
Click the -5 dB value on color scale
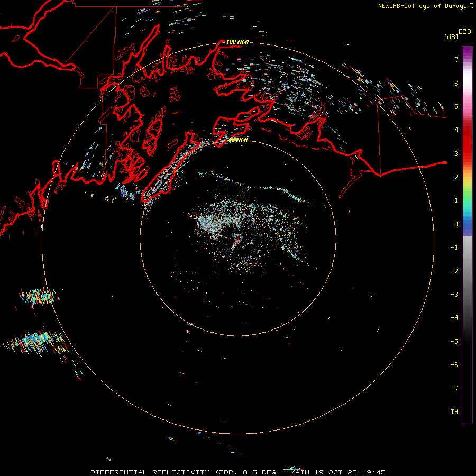[x=454, y=342]
